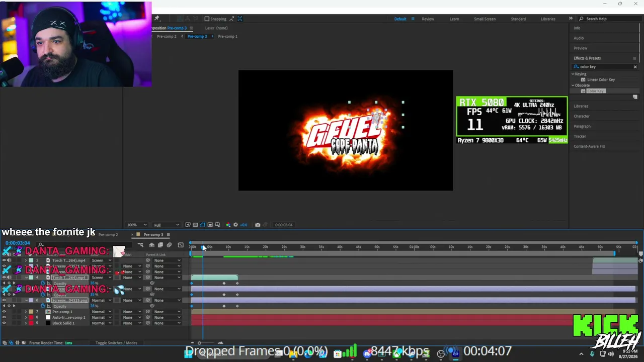Open the Full resolution dropdown
644x362 pixels.
(x=166, y=225)
